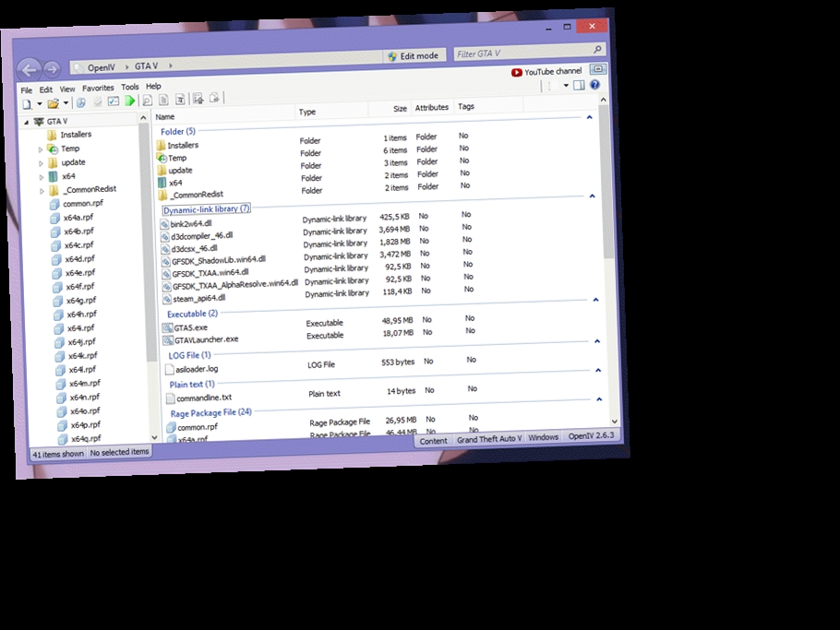Click the Help question-mark icon
The image size is (840, 630).
(594, 85)
